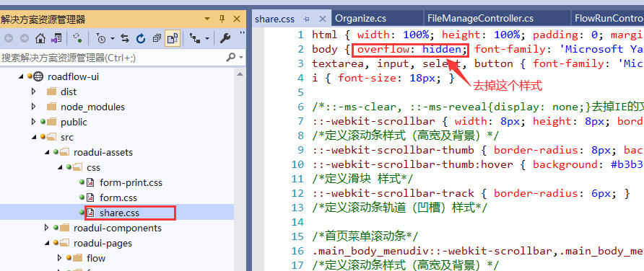Switch to the Organize.cs tab
The width and height of the screenshot is (644, 271).
click(x=360, y=19)
